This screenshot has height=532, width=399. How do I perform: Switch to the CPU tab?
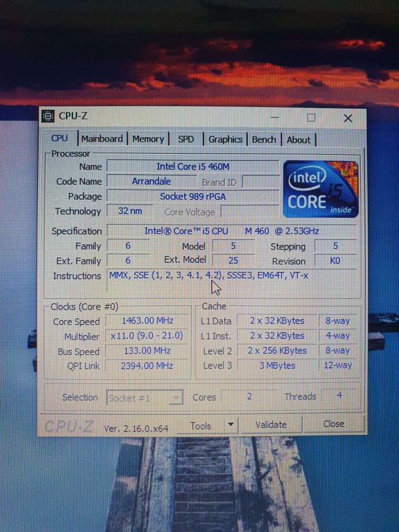pyautogui.click(x=60, y=138)
